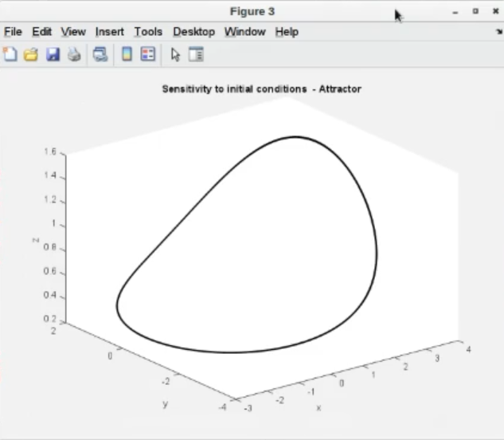Open the Insert menu
Image resolution: width=504 pixels, height=440 pixels.
[x=110, y=32]
